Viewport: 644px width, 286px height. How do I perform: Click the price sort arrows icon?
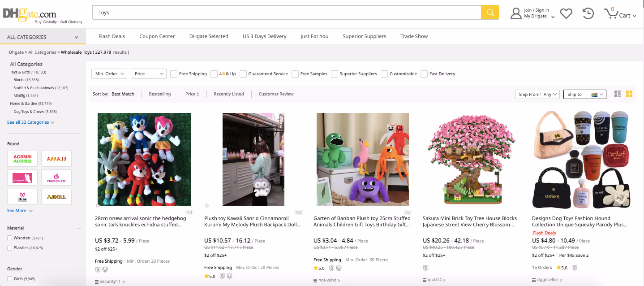point(198,94)
